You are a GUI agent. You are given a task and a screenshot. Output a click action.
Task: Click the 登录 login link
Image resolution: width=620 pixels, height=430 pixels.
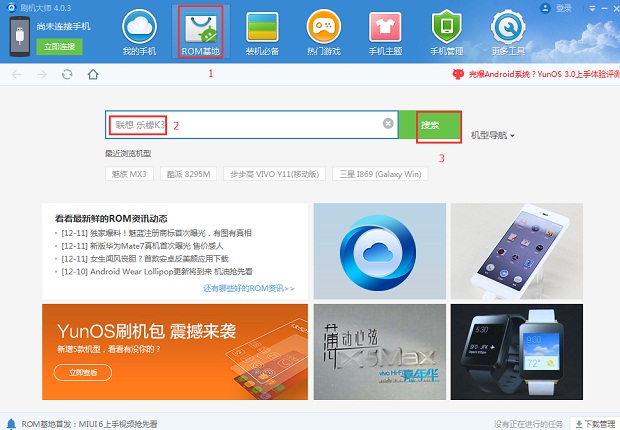[564, 8]
